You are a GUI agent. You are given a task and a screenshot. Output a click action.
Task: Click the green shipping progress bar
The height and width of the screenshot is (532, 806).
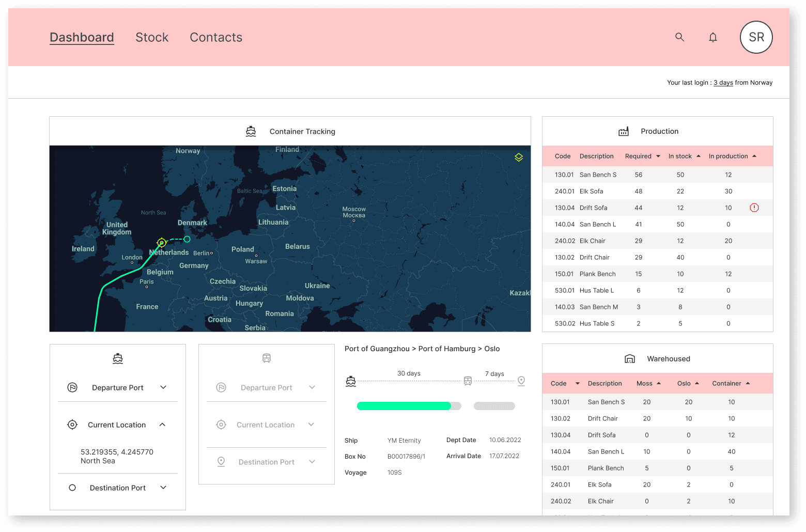404,406
